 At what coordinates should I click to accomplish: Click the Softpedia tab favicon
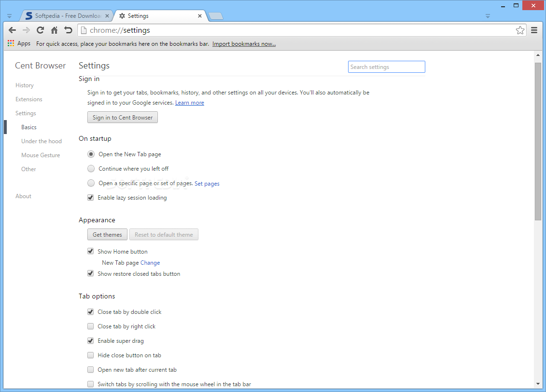coord(29,15)
